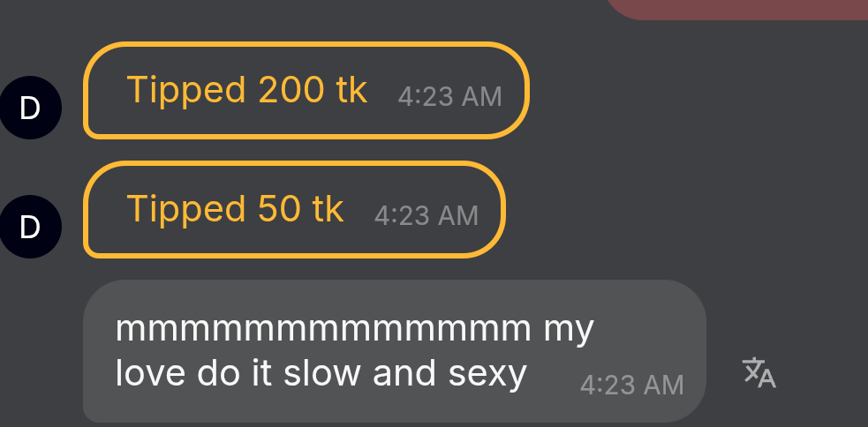Image resolution: width=868 pixels, height=427 pixels.
Task: Click the word sexy in the message
Action: (487, 374)
